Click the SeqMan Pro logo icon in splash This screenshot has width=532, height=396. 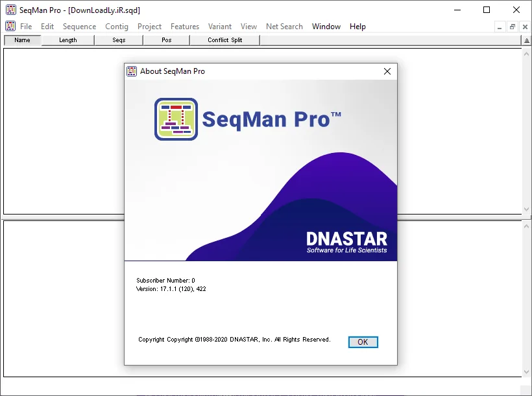[176, 119]
